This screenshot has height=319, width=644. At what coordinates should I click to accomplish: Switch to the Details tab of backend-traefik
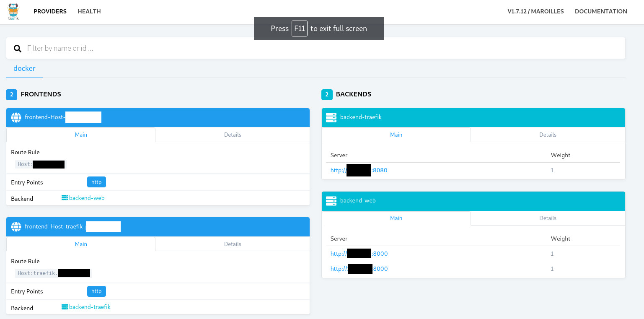click(547, 134)
